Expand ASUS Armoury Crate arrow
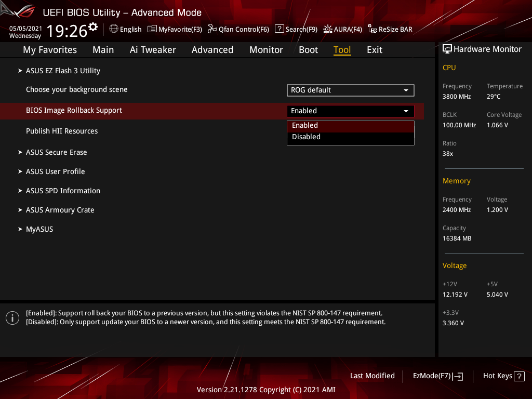This screenshot has width=532, height=399. click(x=20, y=210)
